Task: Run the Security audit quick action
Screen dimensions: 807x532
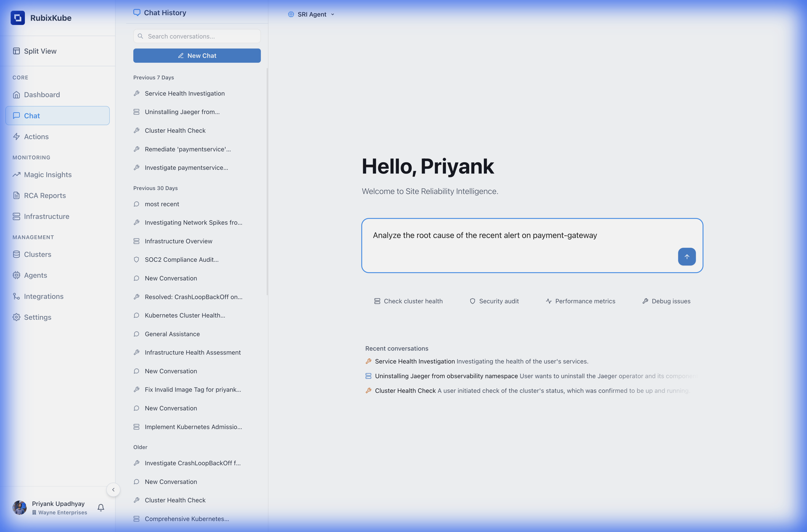Action: (494, 301)
